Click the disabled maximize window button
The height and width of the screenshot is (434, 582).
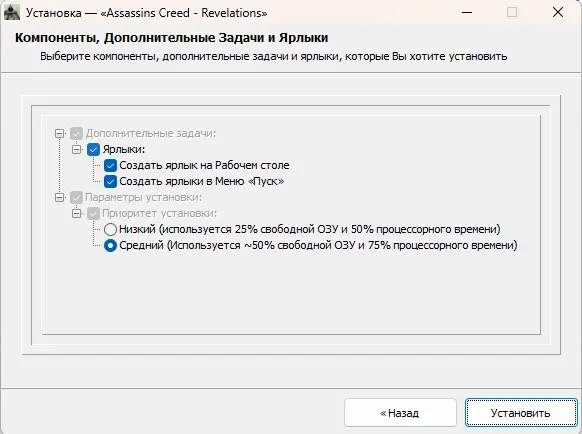[512, 12]
